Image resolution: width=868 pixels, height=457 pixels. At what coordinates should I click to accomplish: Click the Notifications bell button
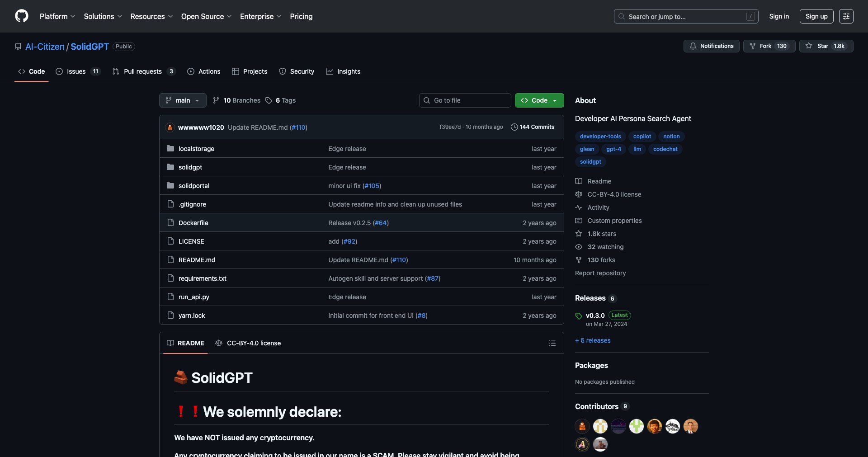click(712, 46)
